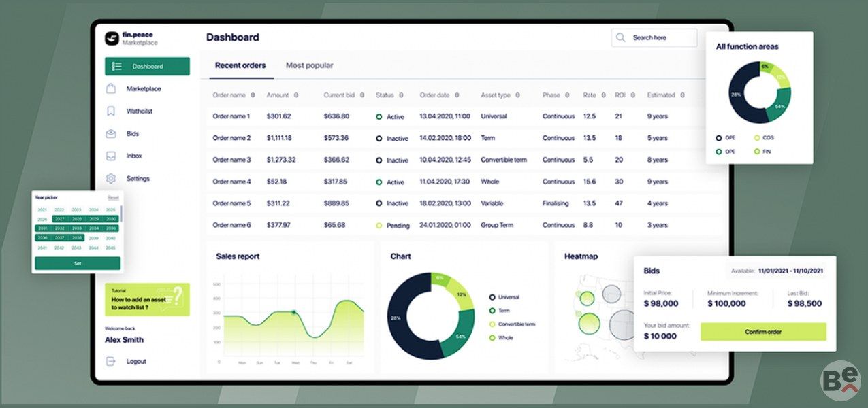The width and height of the screenshot is (868, 408).
Task: Click the magnifier icon in search box
Action: (x=620, y=38)
